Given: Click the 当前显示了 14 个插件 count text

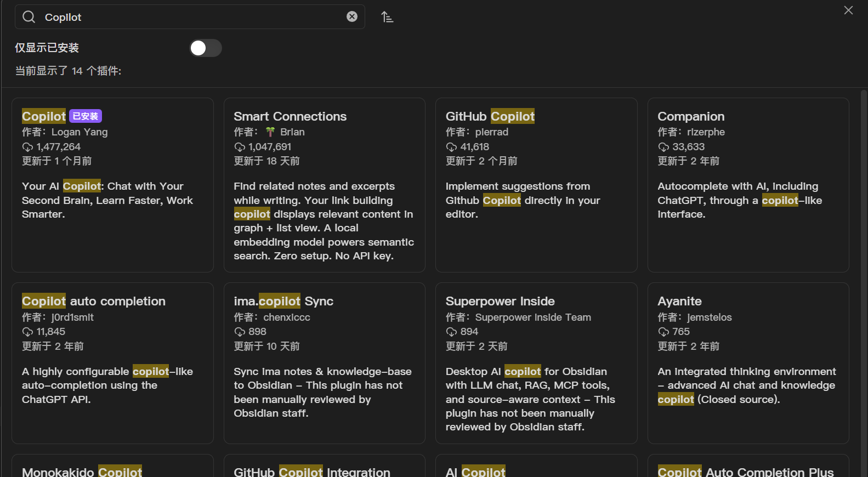Looking at the screenshot, I should coord(69,71).
